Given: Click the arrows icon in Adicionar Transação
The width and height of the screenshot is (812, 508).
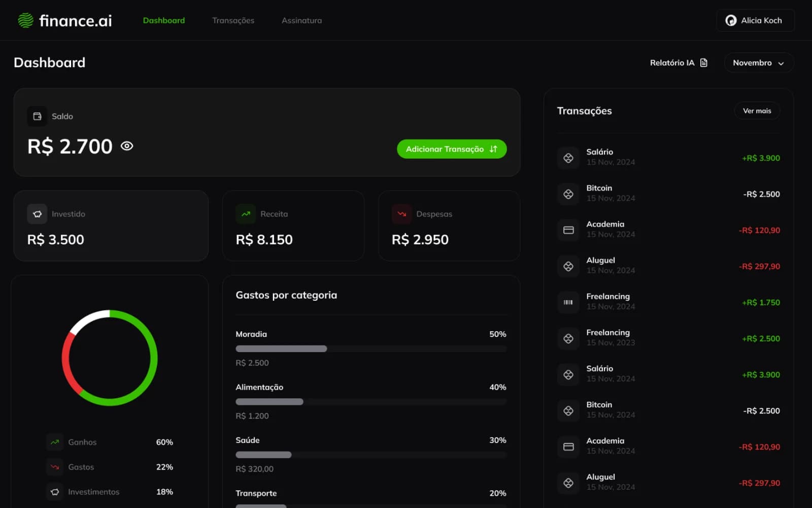Looking at the screenshot, I should coord(493,149).
